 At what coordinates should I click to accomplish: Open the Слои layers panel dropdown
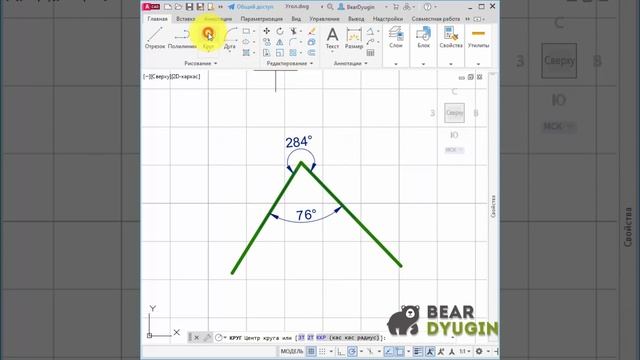pos(396,64)
